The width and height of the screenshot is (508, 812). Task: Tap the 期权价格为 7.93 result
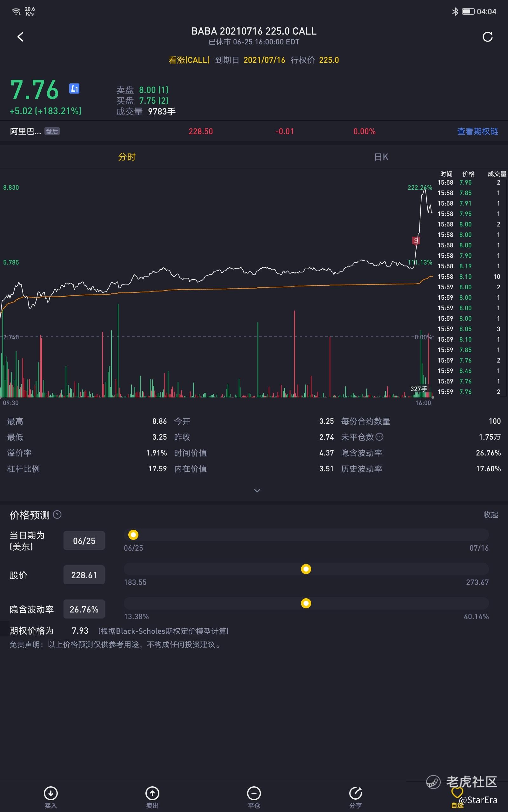pyautogui.click(x=80, y=631)
